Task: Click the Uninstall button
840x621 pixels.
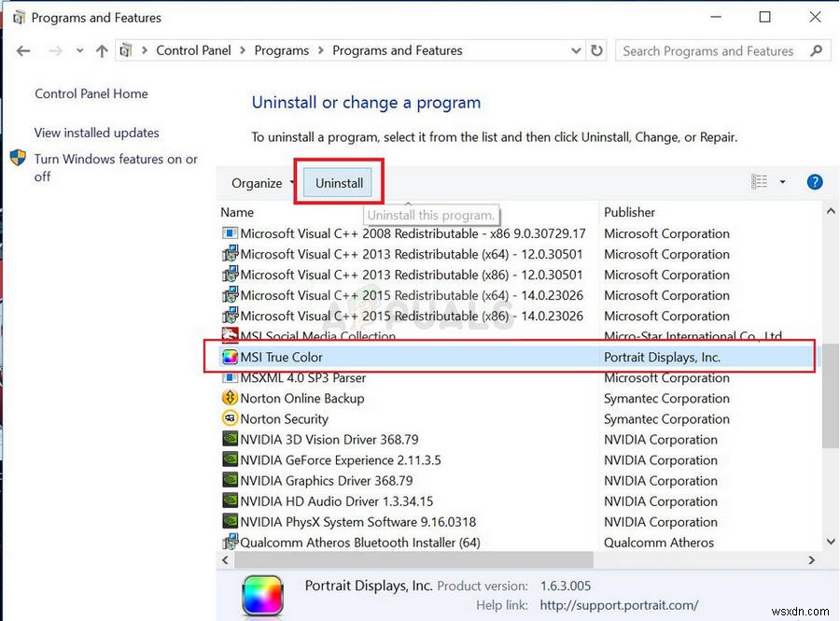Action: (339, 183)
